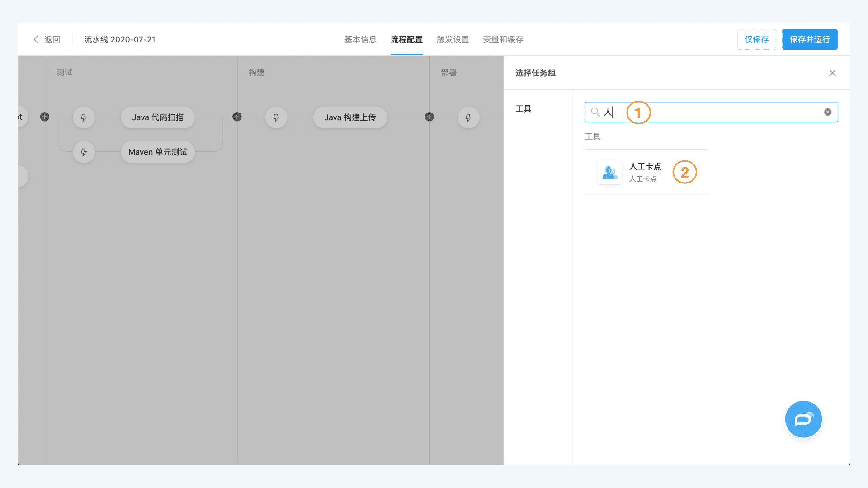Click the 仅保存 button
Viewport: 868px width, 488px height.
(x=756, y=39)
